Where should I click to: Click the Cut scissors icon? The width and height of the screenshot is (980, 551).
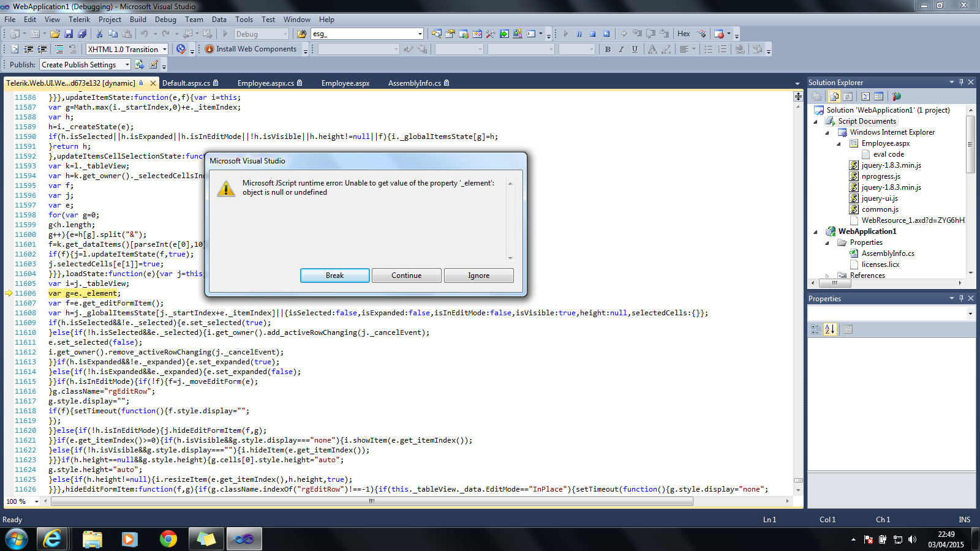(x=100, y=34)
